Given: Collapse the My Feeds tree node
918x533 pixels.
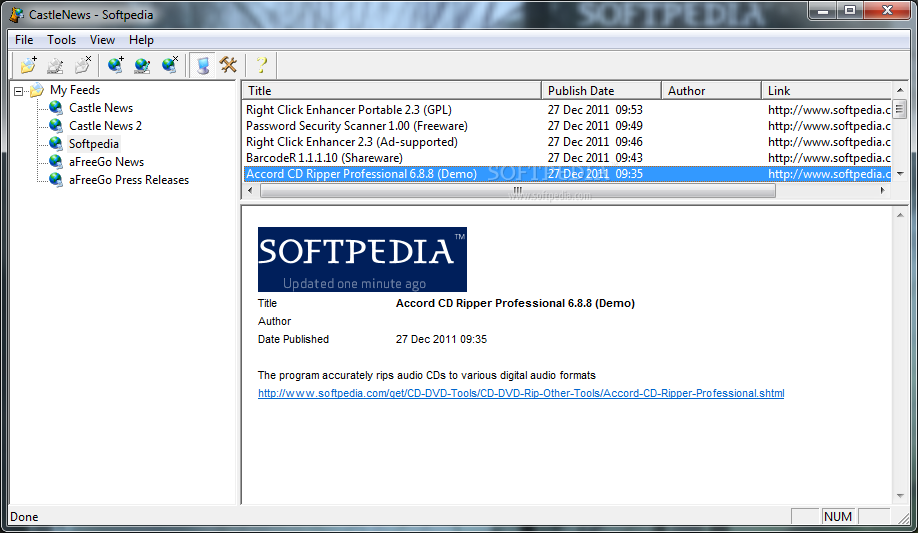Looking at the screenshot, I should 19,91.
